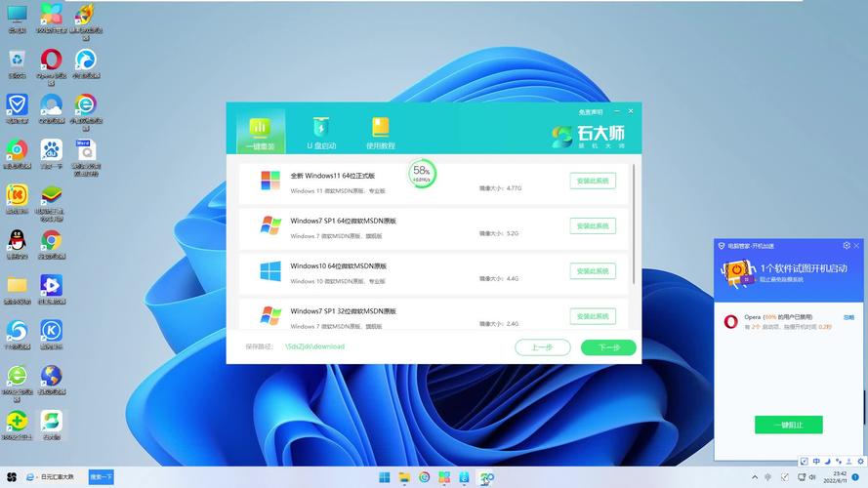Open the 石大师 desktop shortcut
Screen dimensions: 868x488
coord(52,425)
